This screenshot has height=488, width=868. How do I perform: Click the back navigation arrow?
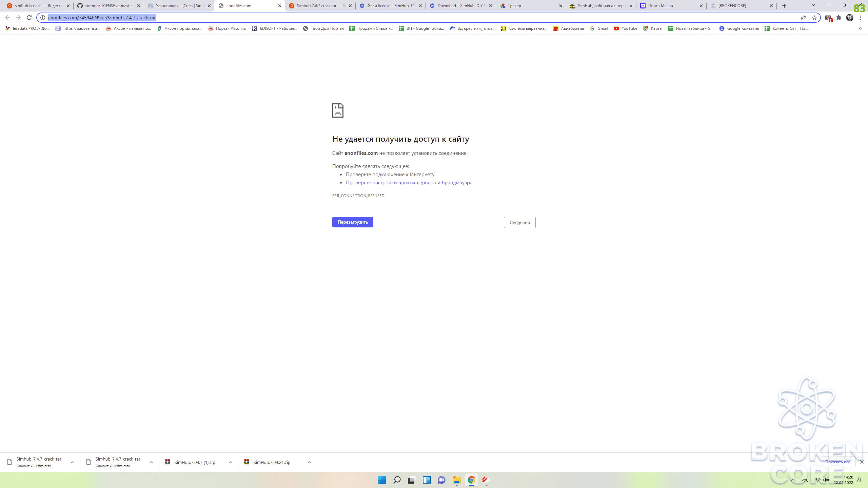pyautogui.click(x=7, y=18)
